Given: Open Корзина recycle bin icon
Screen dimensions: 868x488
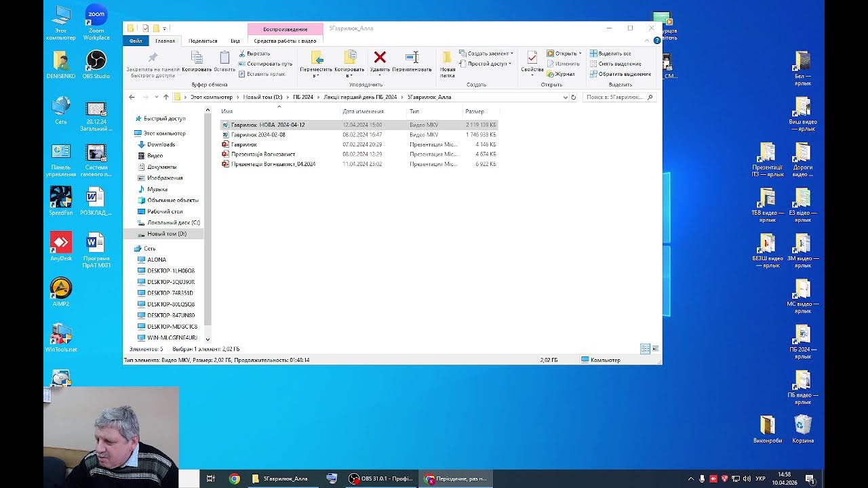Looking at the screenshot, I should [x=803, y=429].
